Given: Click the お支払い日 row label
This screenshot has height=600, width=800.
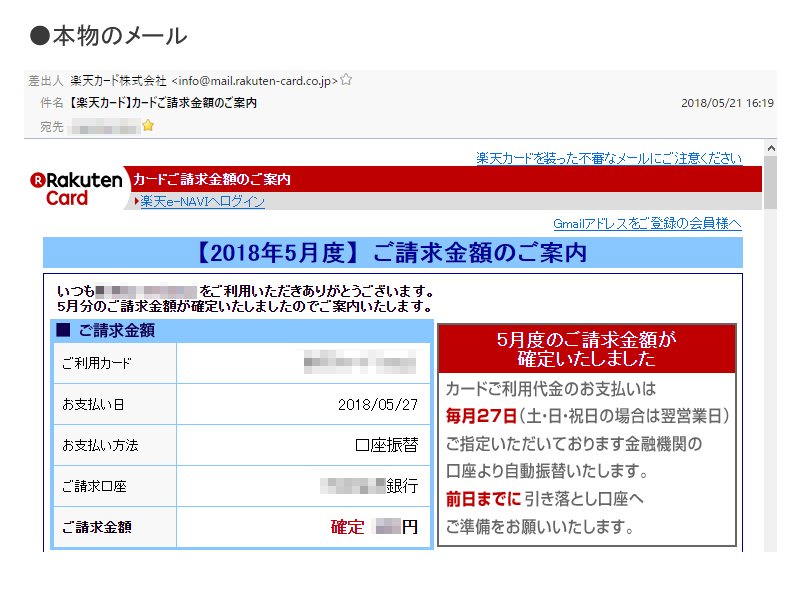Looking at the screenshot, I should pos(93,405).
